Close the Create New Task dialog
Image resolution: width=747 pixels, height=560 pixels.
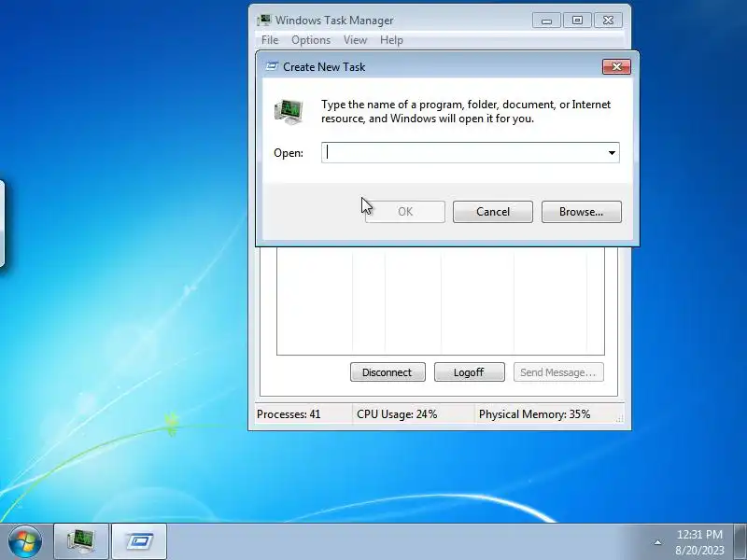tap(616, 66)
